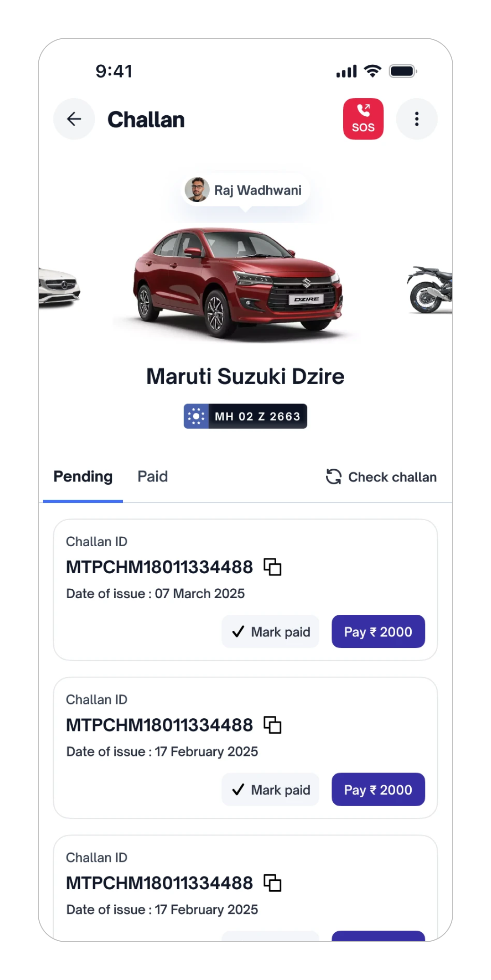This screenshot has height=980, width=491.
Task: Mark the second challan card as paid
Action: (x=271, y=790)
